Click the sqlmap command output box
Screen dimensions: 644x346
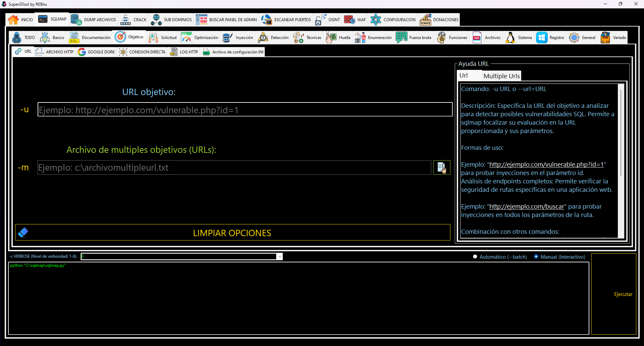(x=299, y=298)
